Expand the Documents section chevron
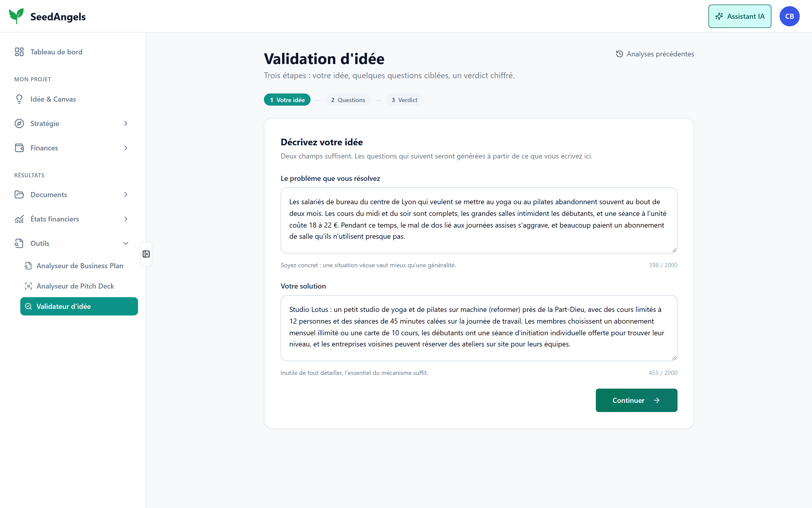 pyautogui.click(x=126, y=195)
